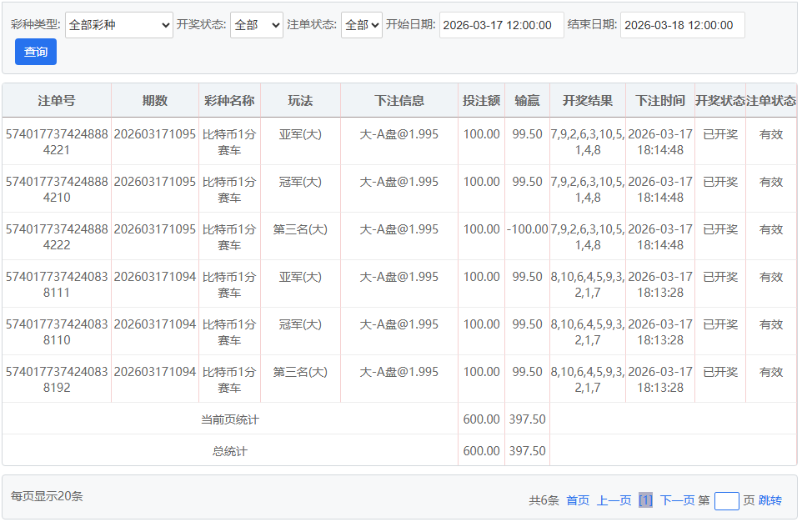
Task: Click the 期数 column header
Action: click(x=155, y=100)
